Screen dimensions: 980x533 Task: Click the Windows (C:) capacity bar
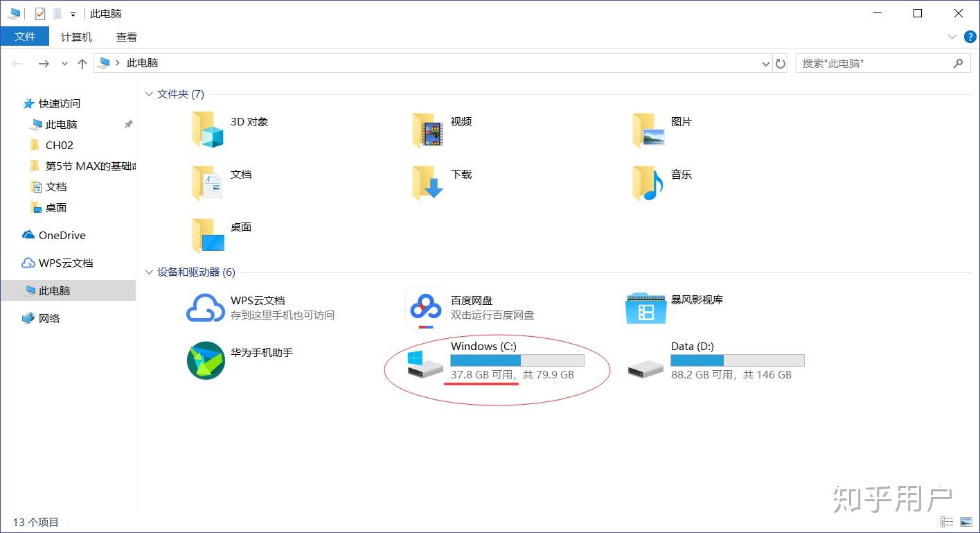517,360
